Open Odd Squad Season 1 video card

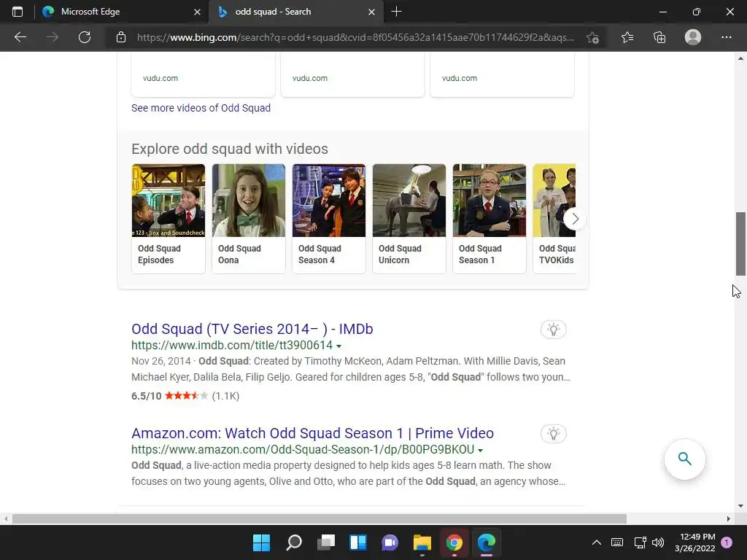click(x=489, y=219)
